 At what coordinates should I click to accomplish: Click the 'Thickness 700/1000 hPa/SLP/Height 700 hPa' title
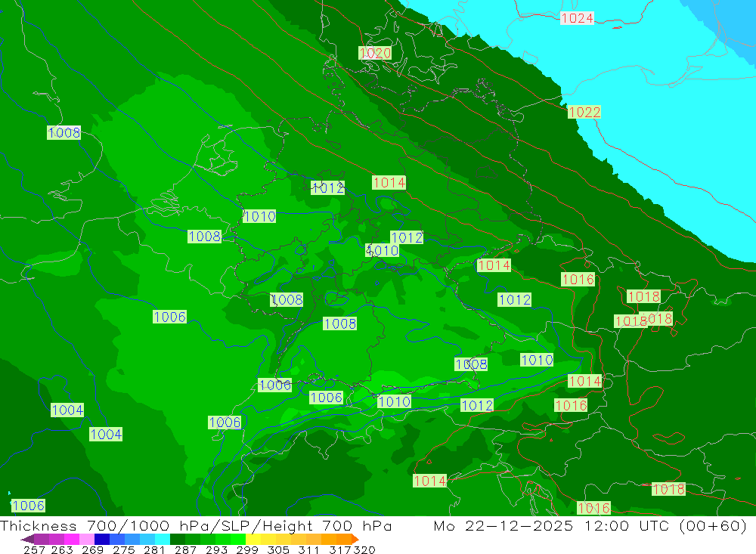196,525
